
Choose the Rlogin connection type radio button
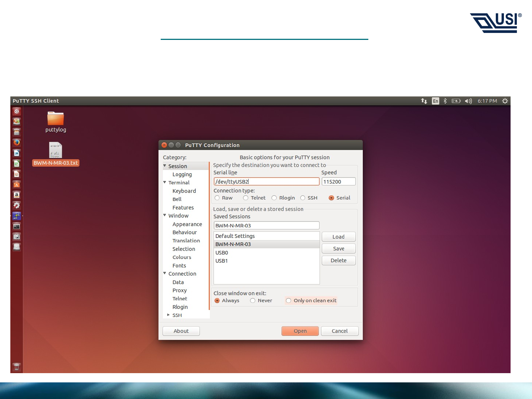(x=274, y=198)
